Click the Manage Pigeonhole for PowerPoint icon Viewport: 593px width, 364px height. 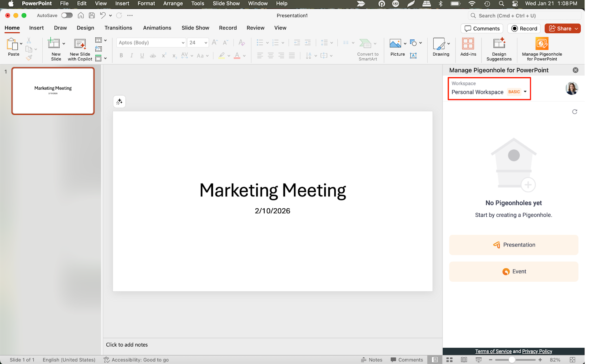(541, 44)
